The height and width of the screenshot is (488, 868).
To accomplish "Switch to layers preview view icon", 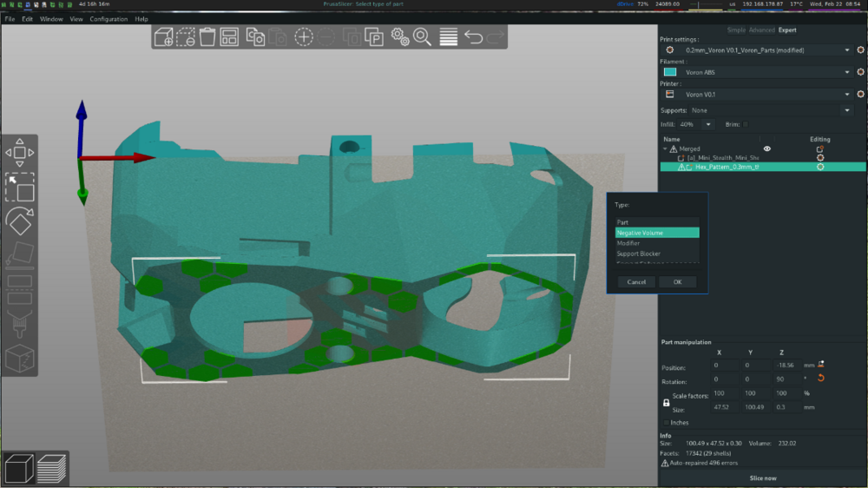I will click(x=51, y=468).
